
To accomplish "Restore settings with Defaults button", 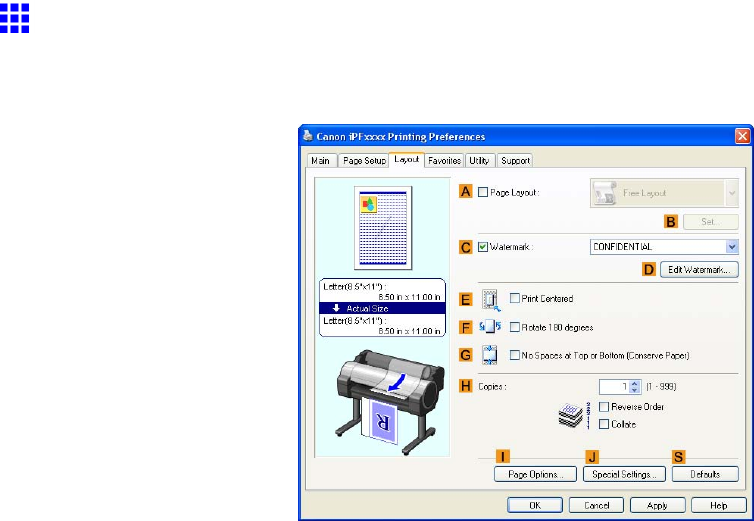I will (705, 474).
